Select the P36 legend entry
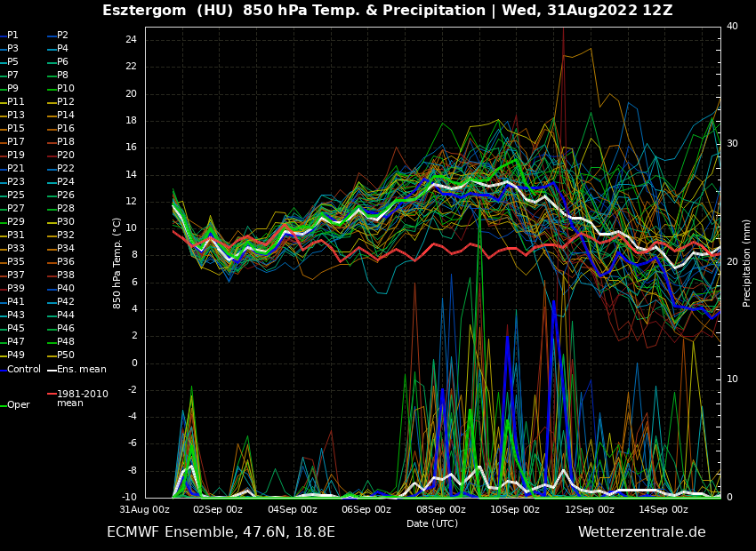756x551 pixels. (x=66, y=261)
